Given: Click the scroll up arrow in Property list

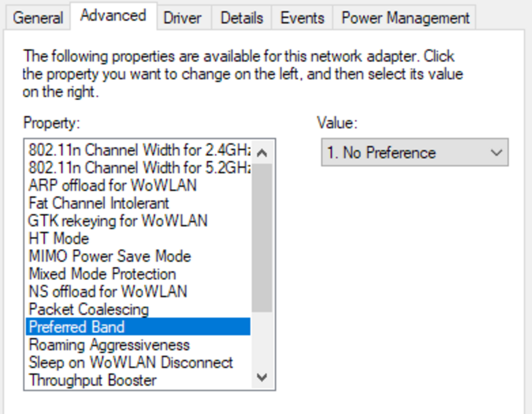Looking at the screenshot, I should (262, 153).
